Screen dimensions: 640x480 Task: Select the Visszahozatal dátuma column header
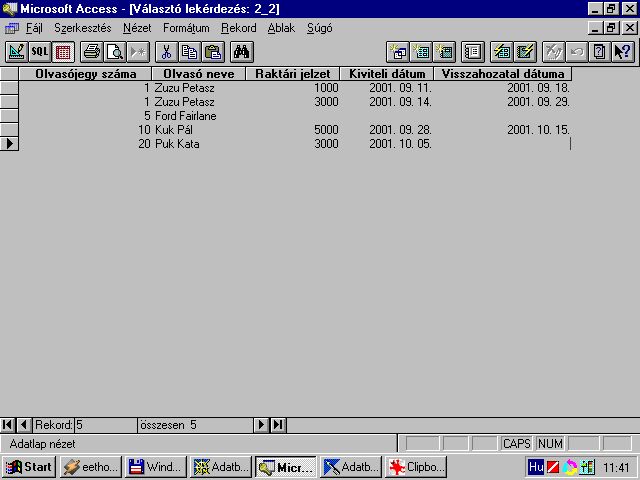coord(503,74)
